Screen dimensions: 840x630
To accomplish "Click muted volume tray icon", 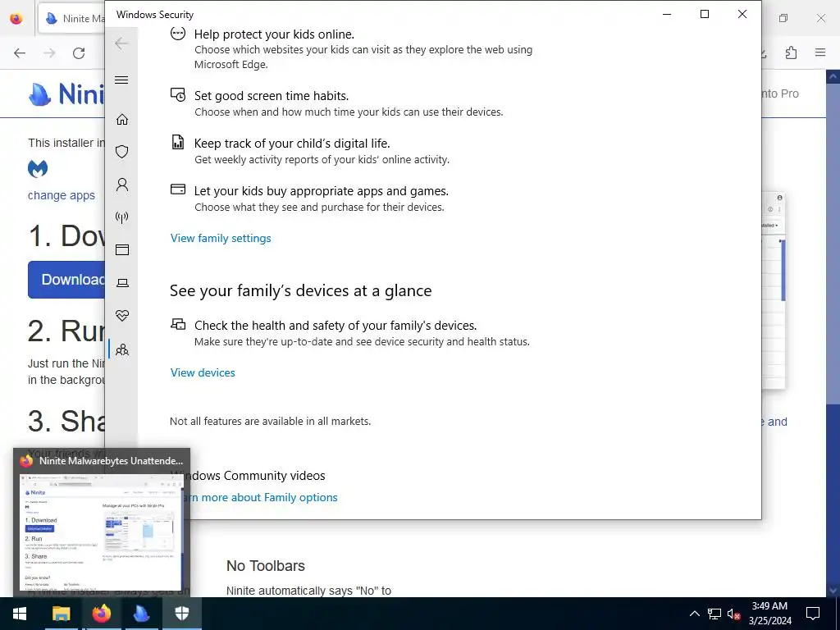I will tap(733, 614).
